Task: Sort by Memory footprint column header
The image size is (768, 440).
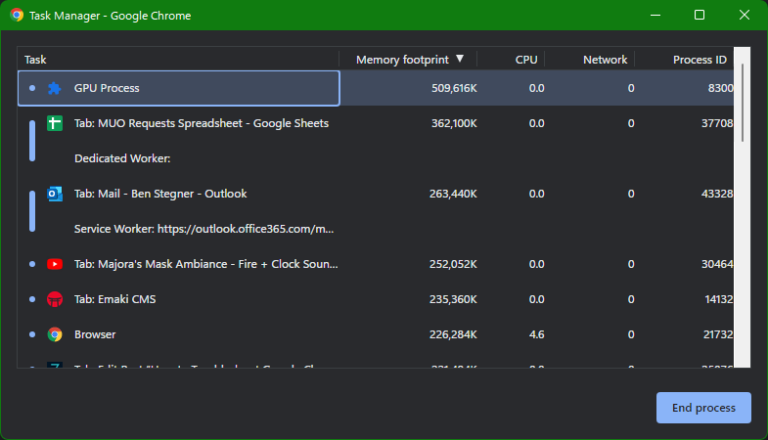Action: tap(402, 60)
